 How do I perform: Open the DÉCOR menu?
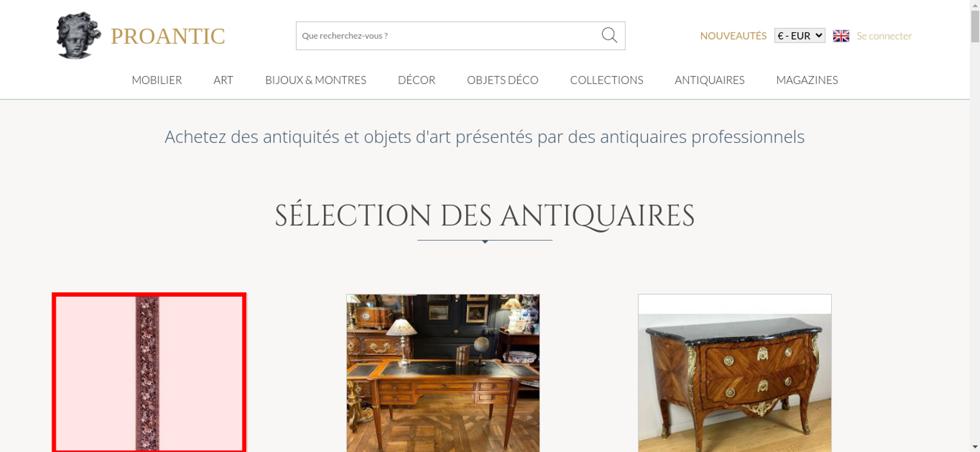pos(416,80)
